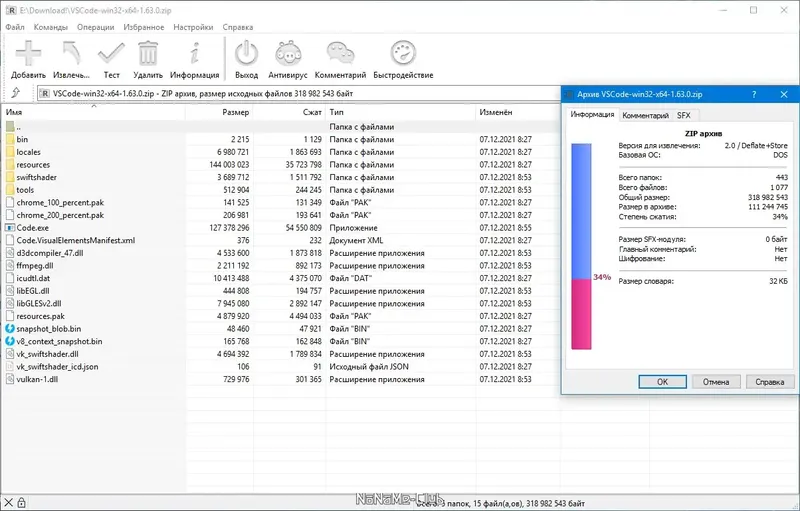
Task: Select icudtl.dat file name
Action: (33, 278)
